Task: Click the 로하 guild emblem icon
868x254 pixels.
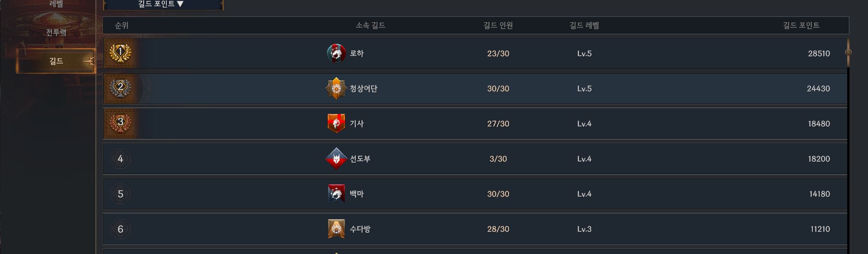Action: 336,53
